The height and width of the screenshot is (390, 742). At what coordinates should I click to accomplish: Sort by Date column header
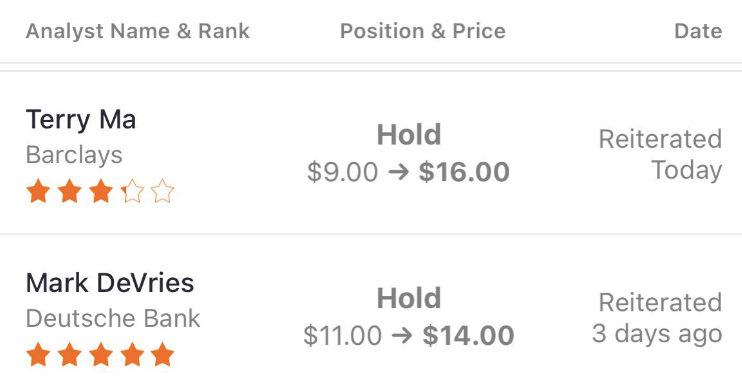pos(698,31)
